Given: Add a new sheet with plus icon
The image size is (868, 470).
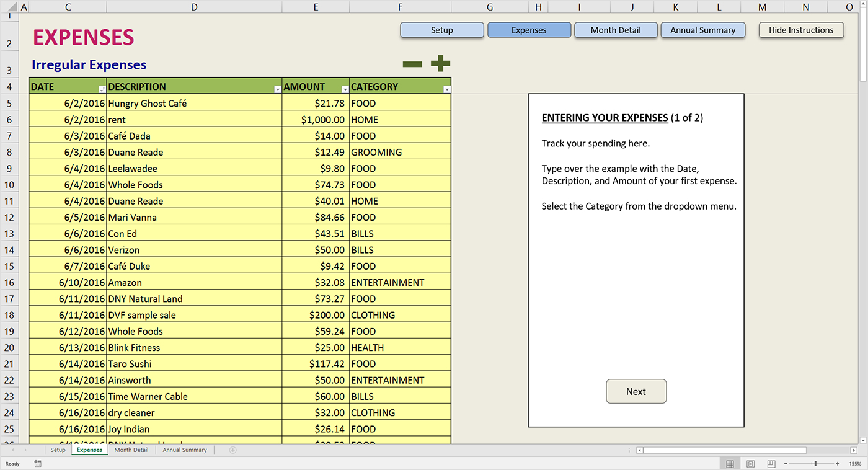Looking at the screenshot, I should (x=233, y=450).
